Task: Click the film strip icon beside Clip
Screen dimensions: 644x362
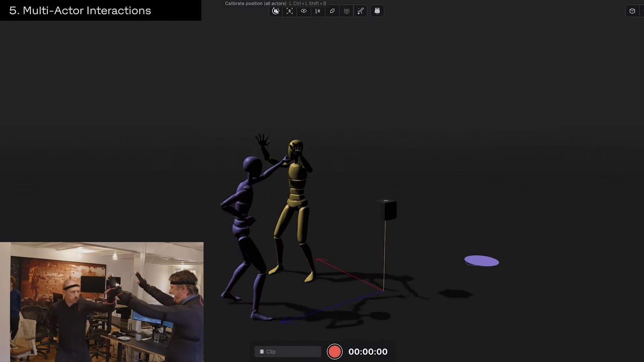Action: click(262, 352)
